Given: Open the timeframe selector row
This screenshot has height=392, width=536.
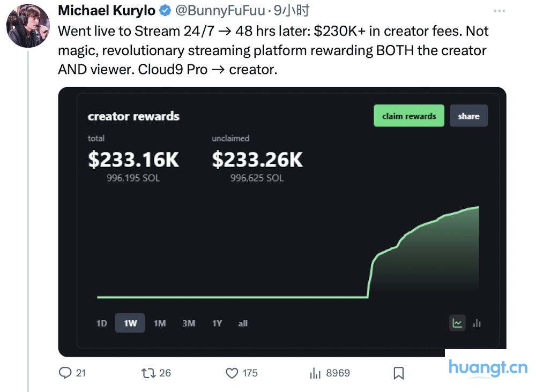Looking at the screenshot, I should (172, 323).
